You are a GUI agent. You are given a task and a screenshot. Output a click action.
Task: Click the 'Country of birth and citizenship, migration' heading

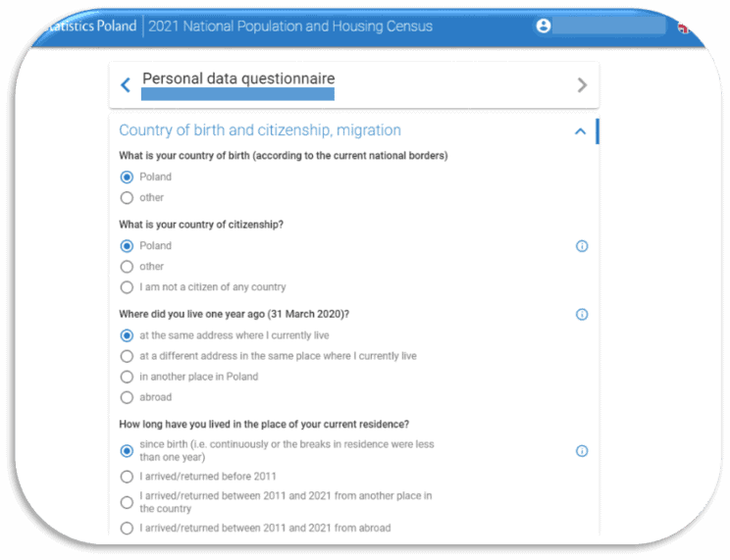[260, 130]
